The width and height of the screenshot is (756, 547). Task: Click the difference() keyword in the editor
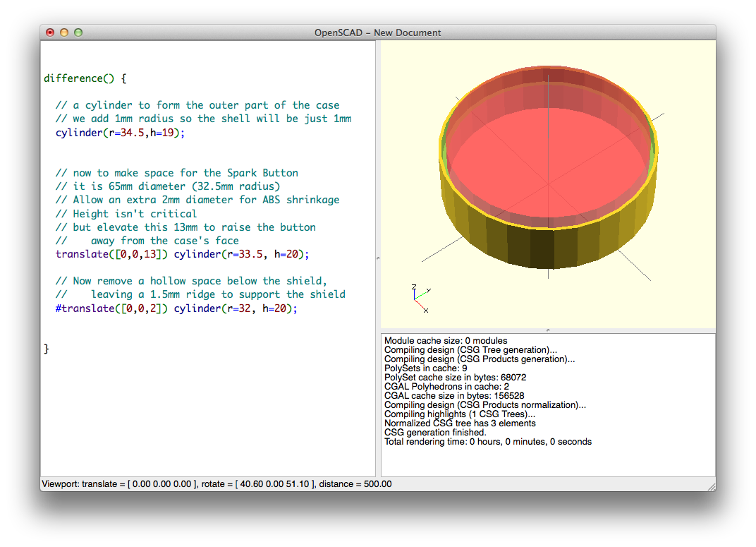pyautogui.click(x=80, y=78)
